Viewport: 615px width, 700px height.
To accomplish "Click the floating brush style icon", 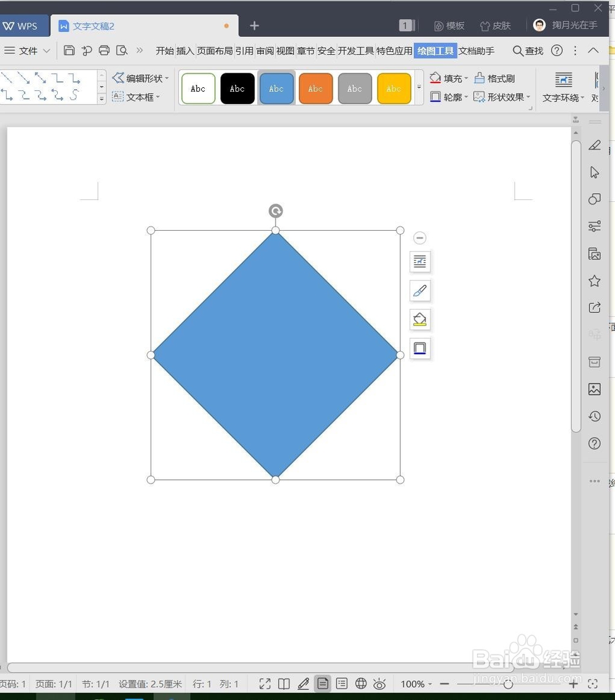I will point(420,290).
